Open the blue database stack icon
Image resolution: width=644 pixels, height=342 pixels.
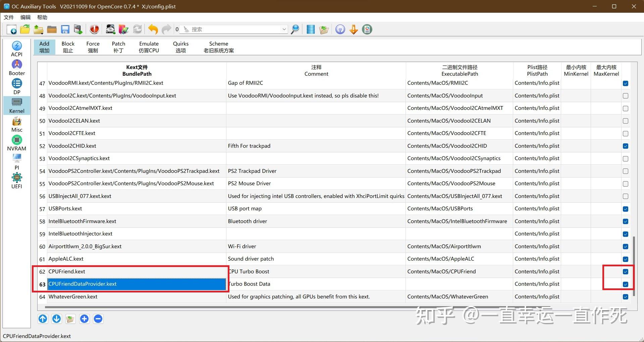pos(311,29)
